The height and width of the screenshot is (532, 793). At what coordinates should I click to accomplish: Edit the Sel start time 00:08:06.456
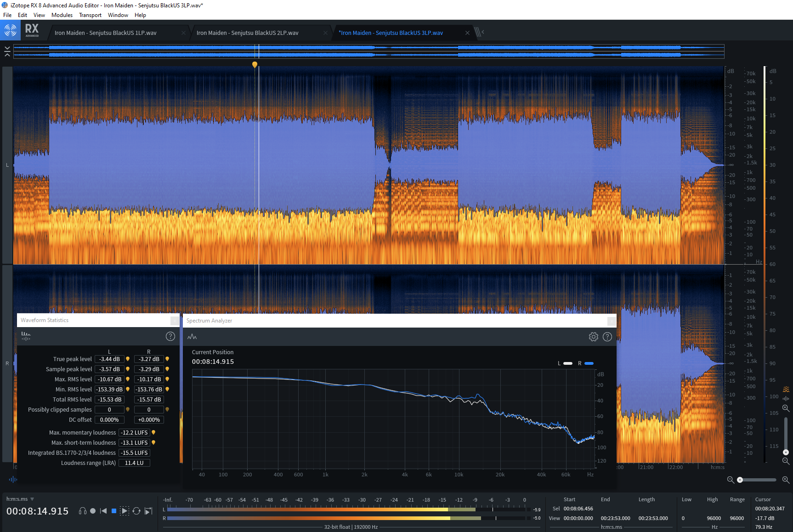point(578,509)
